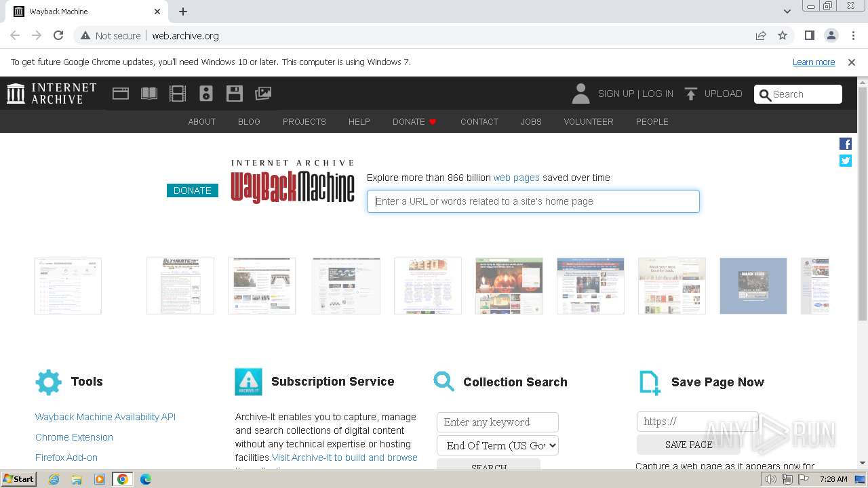This screenshot has height=488, width=868.
Task: Open the Texts (book) icon in header
Action: click(x=149, y=94)
